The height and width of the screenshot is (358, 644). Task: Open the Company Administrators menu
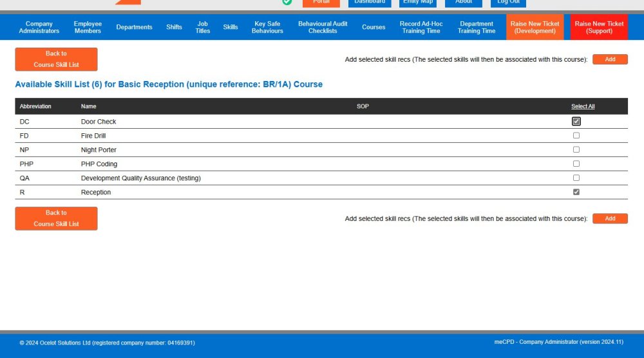(x=39, y=27)
